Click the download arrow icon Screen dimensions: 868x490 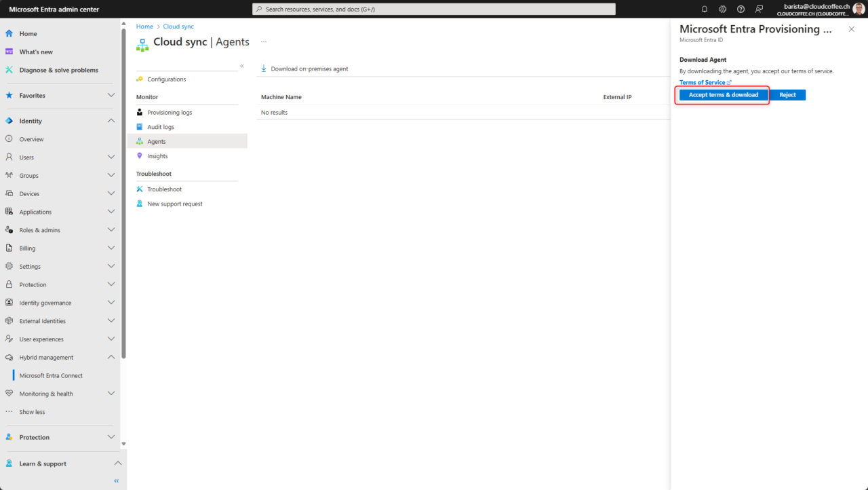pyautogui.click(x=264, y=69)
